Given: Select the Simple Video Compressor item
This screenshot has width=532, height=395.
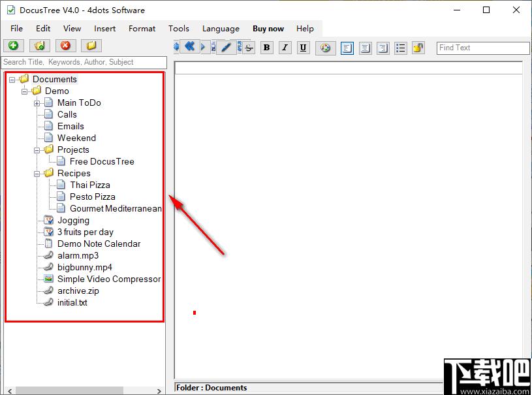Looking at the screenshot, I should click(109, 279).
